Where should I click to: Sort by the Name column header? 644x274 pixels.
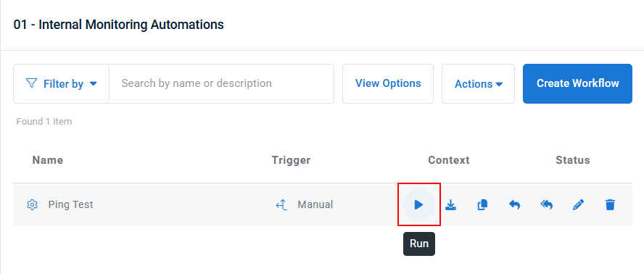[48, 160]
